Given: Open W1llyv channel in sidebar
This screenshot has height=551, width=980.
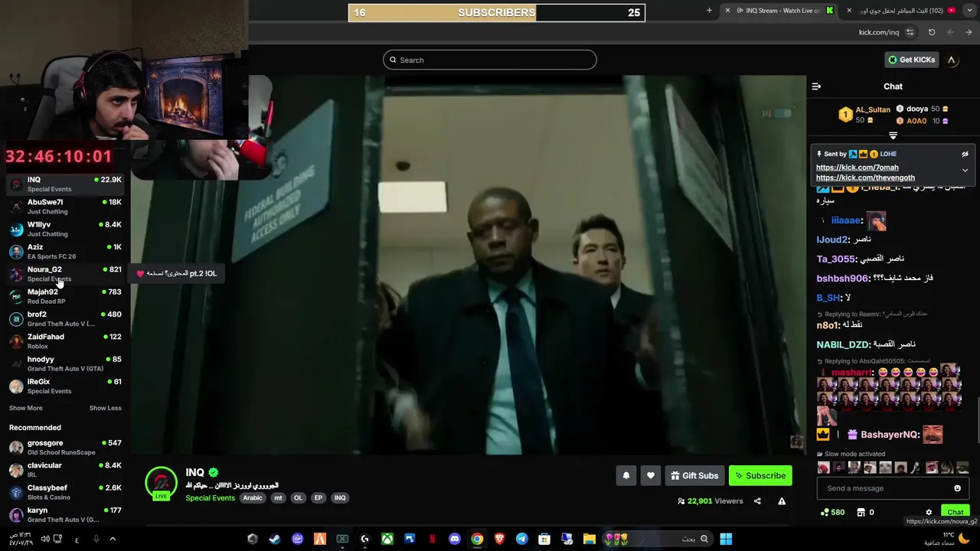Looking at the screenshot, I should point(65,229).
